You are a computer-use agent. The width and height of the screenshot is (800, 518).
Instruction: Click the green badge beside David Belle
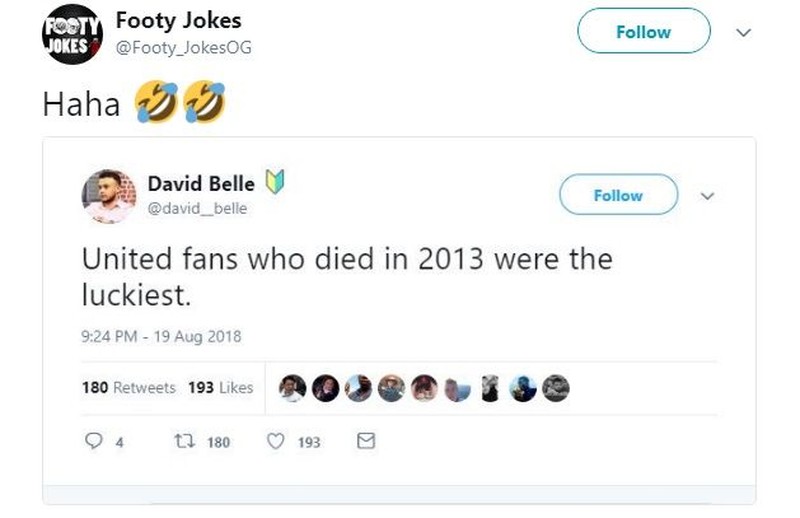[x=274, y=183]
